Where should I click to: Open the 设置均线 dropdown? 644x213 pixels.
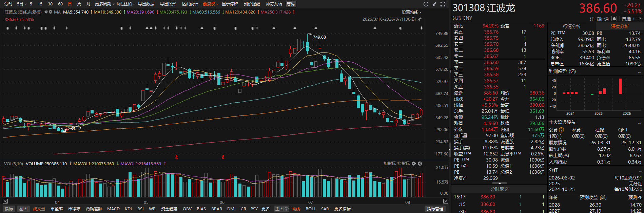pos(412,12)
